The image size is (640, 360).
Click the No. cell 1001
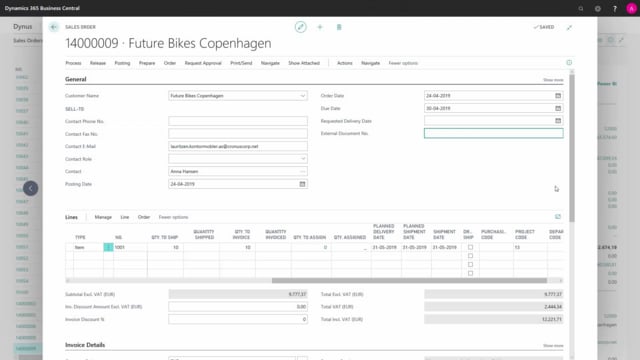coord(130,247)
